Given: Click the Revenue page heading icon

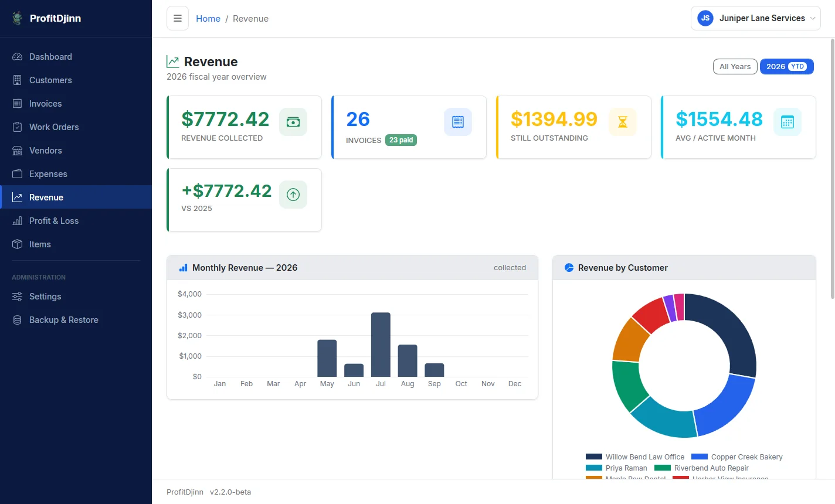Looking at the screenshot, I should [x=173, y=62].
